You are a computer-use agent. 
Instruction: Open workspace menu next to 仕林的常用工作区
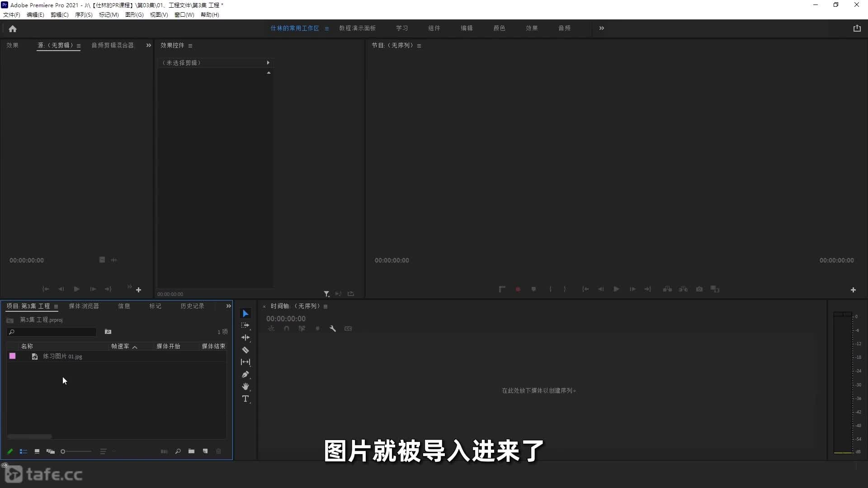point(327,28)
